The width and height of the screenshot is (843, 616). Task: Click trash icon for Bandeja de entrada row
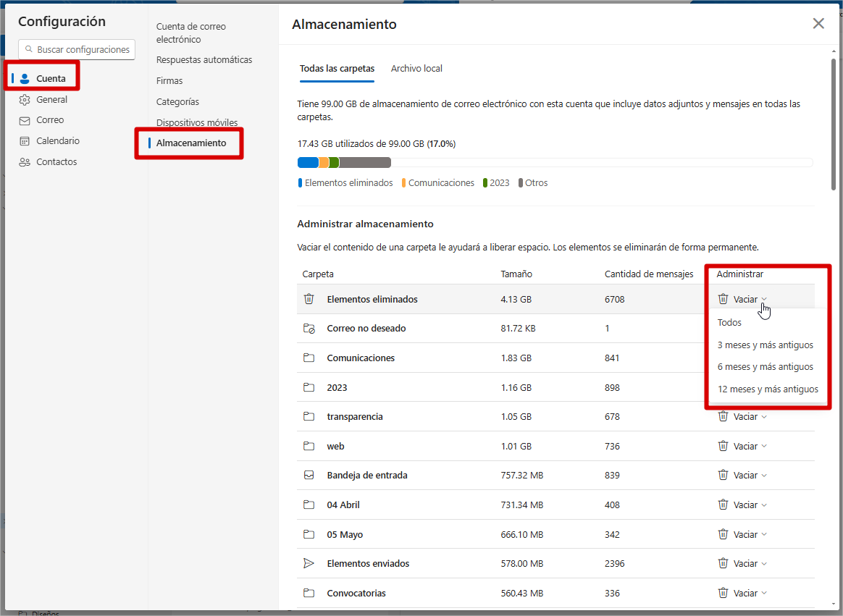(x=723, y=476)
